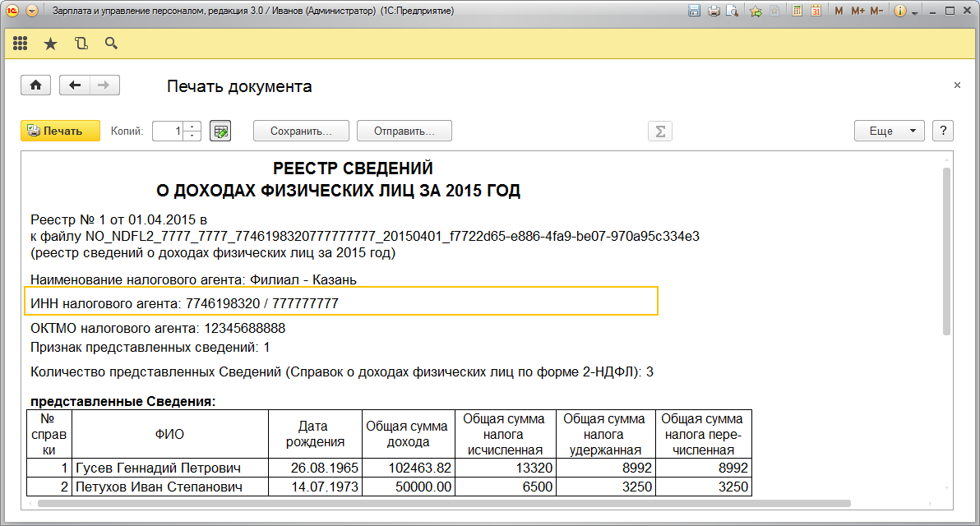Close the Печать документа tab
980x526 pixels.
point(957,85)
